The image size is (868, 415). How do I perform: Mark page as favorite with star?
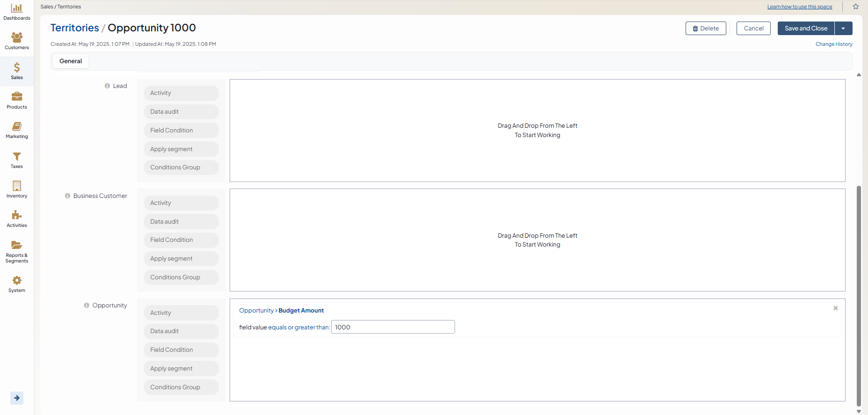click(x=855, y=7)
